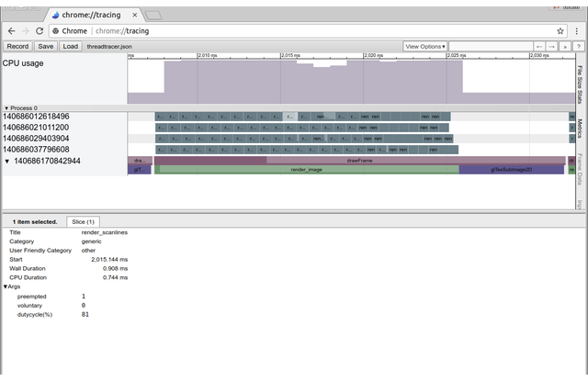Click the CPU usage track label
The width and height of the screenshot is (588, 381).
point(23,63)
